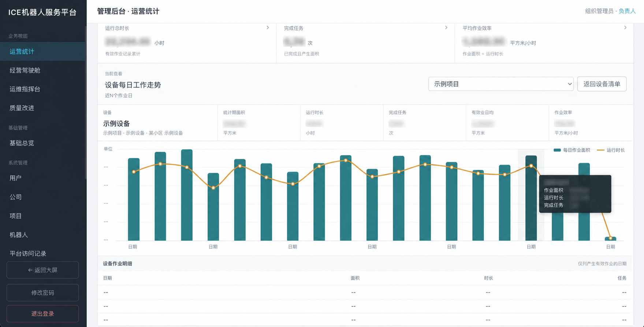Screen dimensions: 644x327
Task: Toggle 每日作业面积 legend swatch
Action: tap(557, 150)
